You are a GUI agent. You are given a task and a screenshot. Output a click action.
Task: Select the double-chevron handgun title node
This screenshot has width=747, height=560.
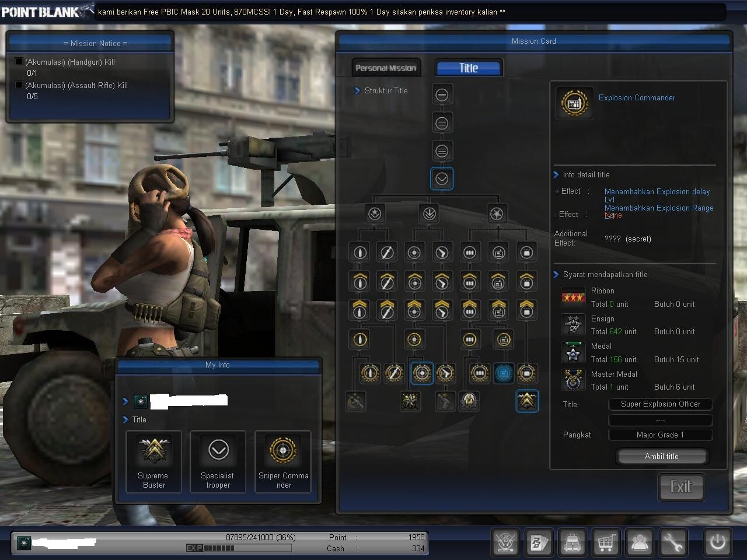click(x=442, y=310)
